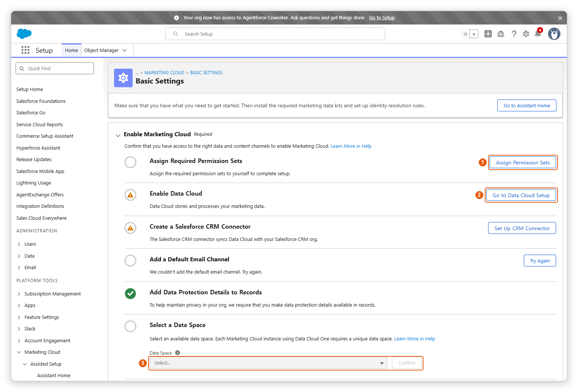Screen dimensions: 578x392
Task: Open Setup Home in sidebar
Action: pos(30,89)
